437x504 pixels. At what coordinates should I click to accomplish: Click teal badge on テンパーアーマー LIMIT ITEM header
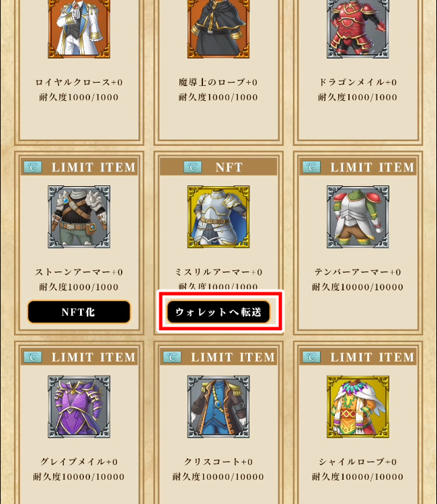tap(311, 167)
